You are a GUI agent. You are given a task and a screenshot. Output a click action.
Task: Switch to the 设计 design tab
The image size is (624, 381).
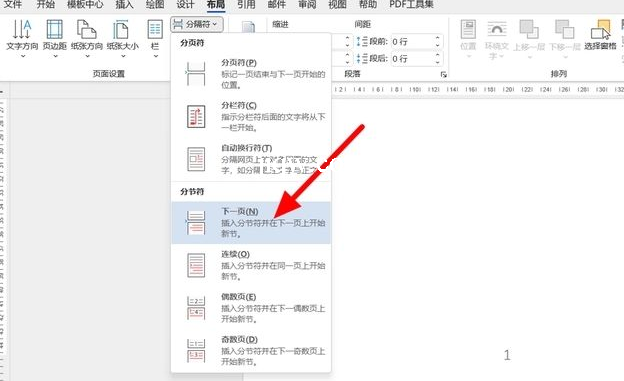185,5
